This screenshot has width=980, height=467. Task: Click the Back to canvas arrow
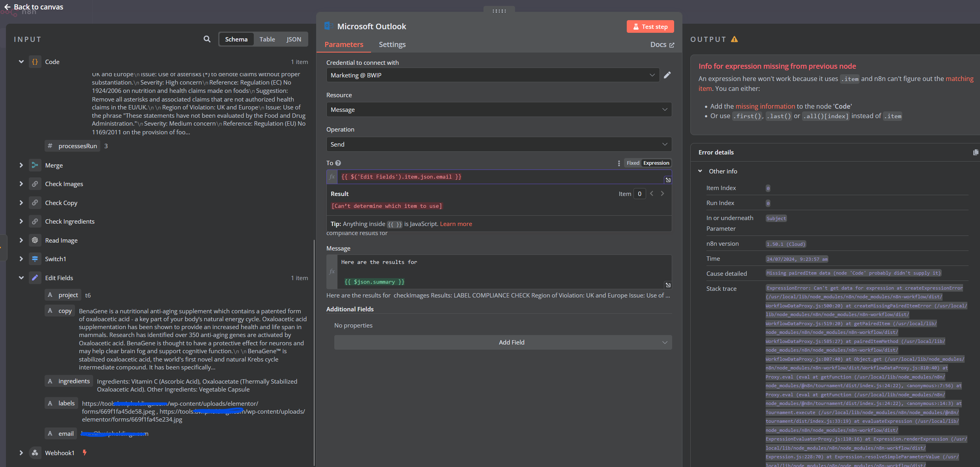click(x=7, y=7)
